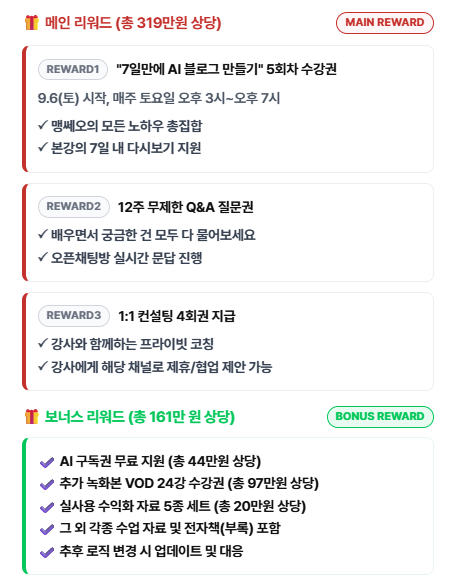This screenshot has height=584, width=454.
Task: Click the 메인 리워드 (총 319만원 상당) heading
Action: tap(133, 23)
